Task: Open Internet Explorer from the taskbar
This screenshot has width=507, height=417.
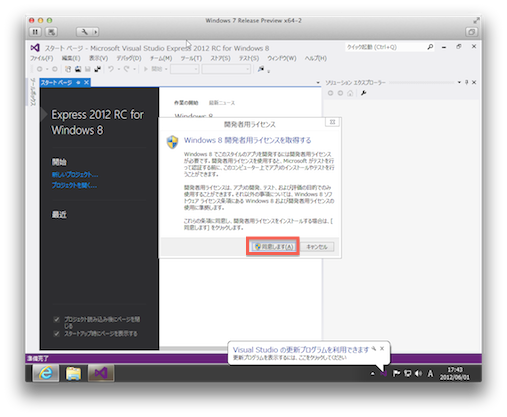Action: click(x=46, y=373)
